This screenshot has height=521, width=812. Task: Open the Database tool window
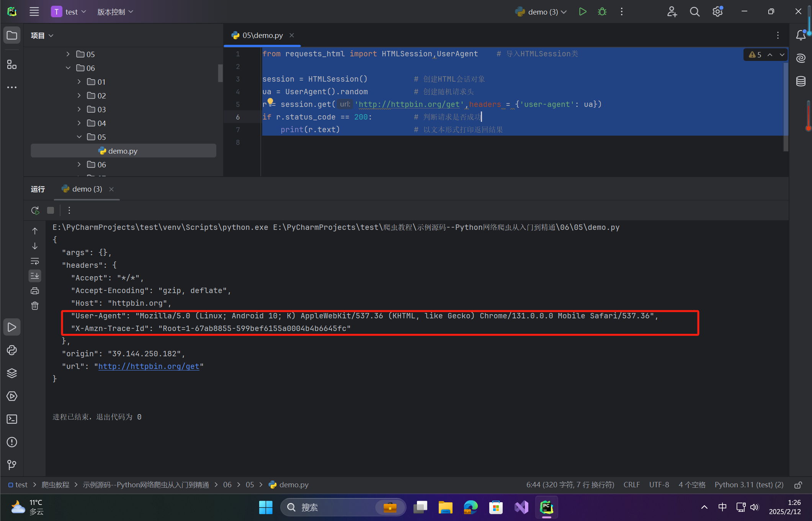click(x=801, y=81)
